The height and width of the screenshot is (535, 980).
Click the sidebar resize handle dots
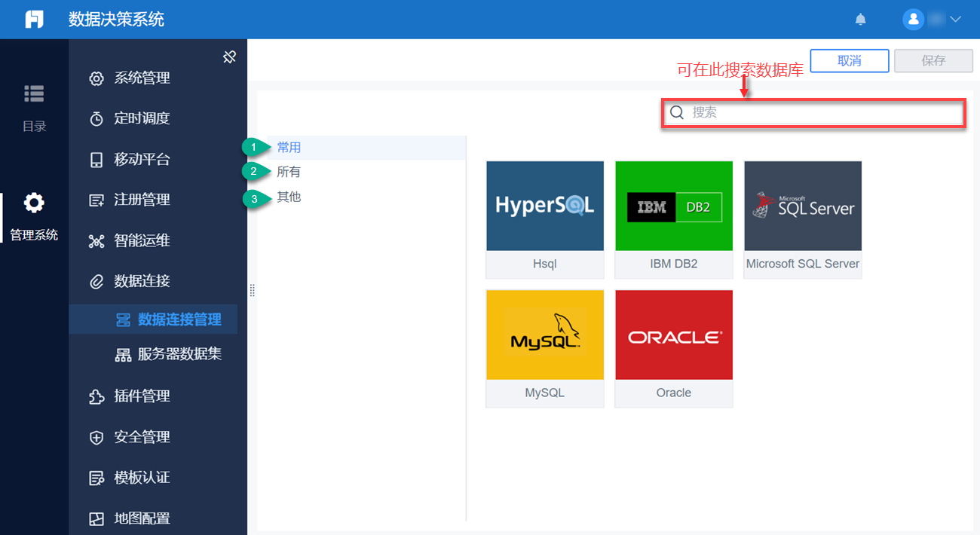[x=252, y=290]
